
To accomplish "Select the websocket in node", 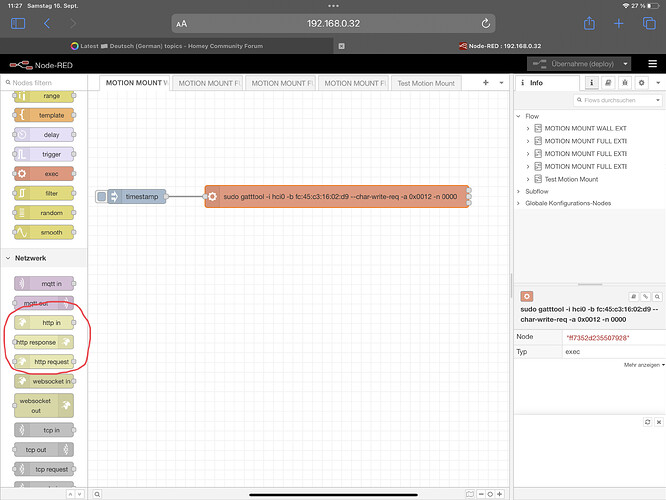I will 44,381.
